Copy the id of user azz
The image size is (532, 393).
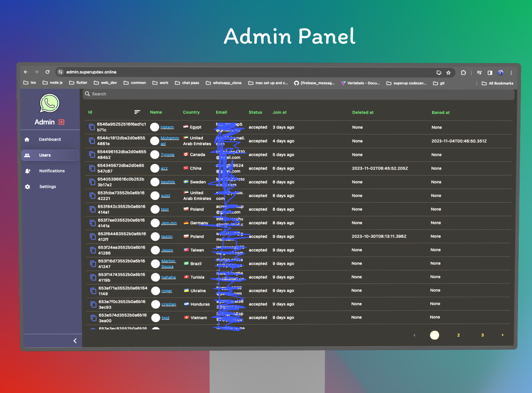92,168
